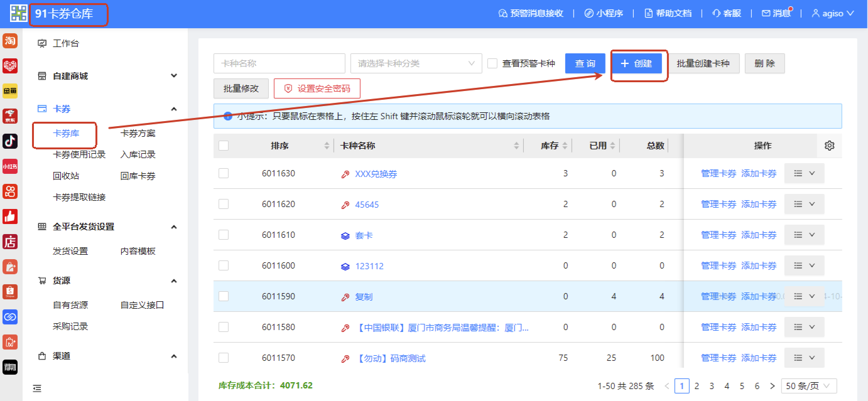Open 卡券方案 in the sidebar menu
The image size is (868, 401).
click(x=138, y=133)
